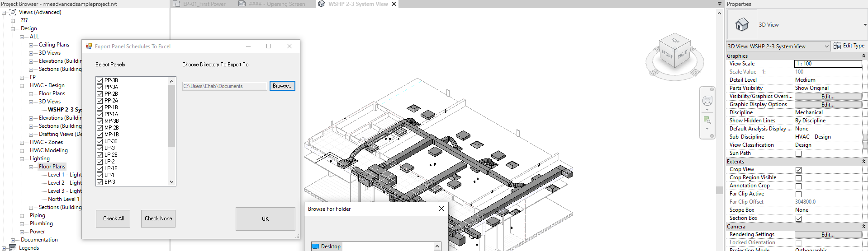Collapse the Graphics section in Properties
This screenshot has width=868, height=251.
click(863, 56)
